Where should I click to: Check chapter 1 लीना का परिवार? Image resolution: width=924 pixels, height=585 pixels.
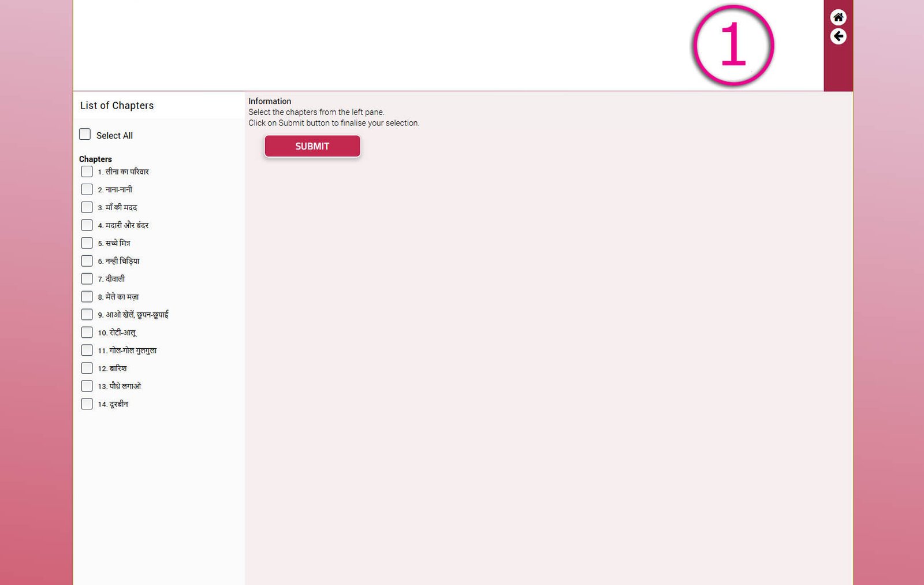[x=87, y=172]
